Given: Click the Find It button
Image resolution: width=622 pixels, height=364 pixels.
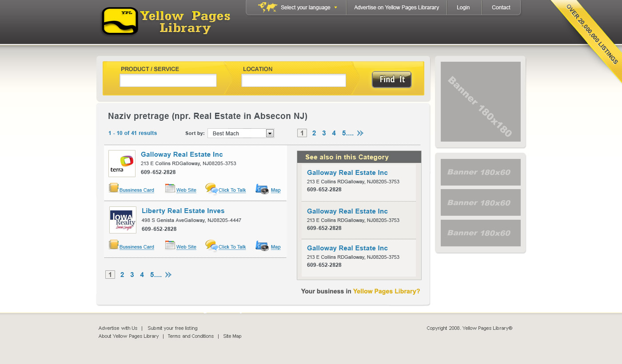Looking at the screenshot, I should click(x=391, y=79).
